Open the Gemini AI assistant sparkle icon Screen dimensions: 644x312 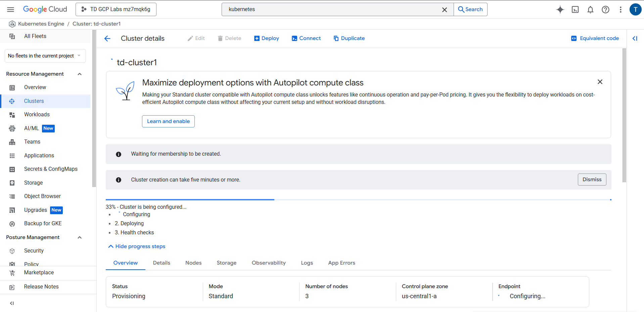(x=560, y=9)
